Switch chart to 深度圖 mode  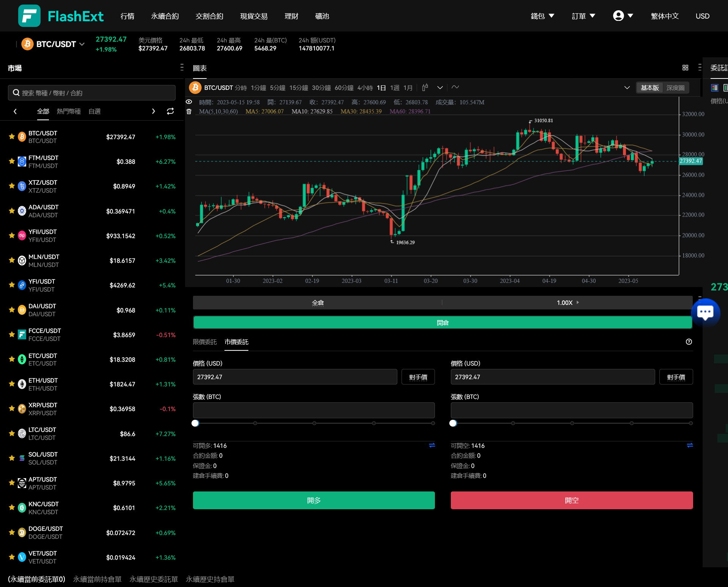(x=675, y=88)
